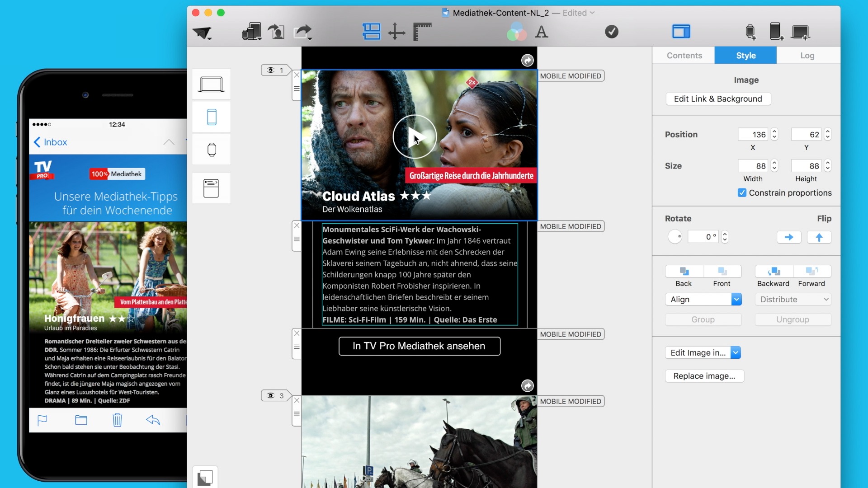868x488 pixels.
Task: Switch to the Contents tab
Action: 684,55
